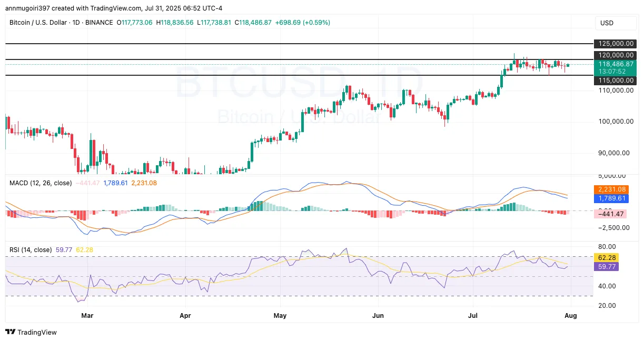This screenshot has width=644, height=341.
Task: Click the 125,000.00 price level label
Action: [615, 44]
